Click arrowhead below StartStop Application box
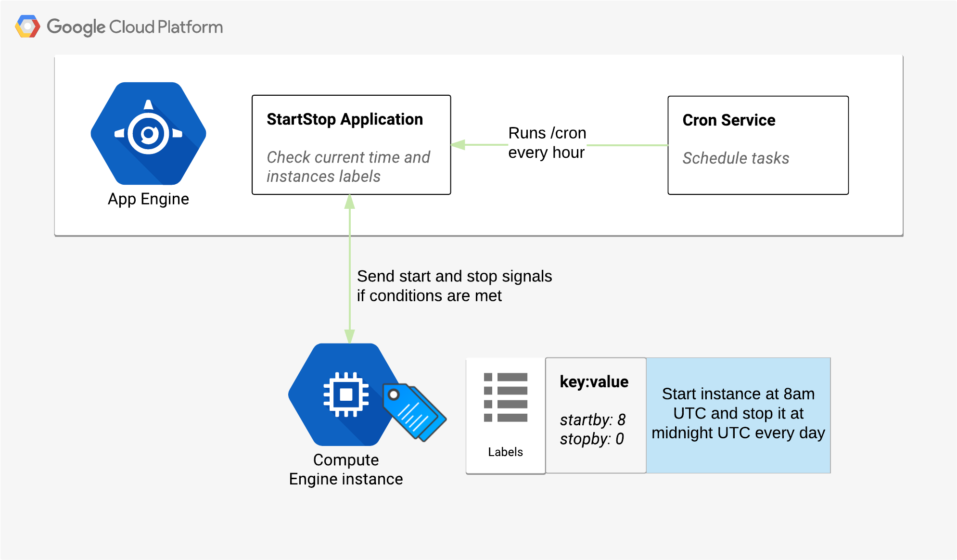The image size is (957, 560). tap(350, 202)
